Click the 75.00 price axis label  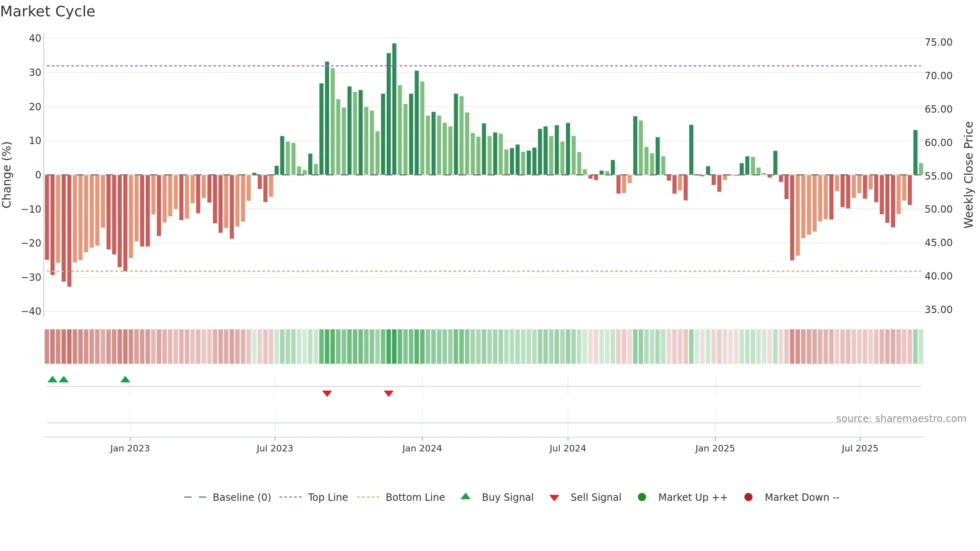(x=938, y=42)
